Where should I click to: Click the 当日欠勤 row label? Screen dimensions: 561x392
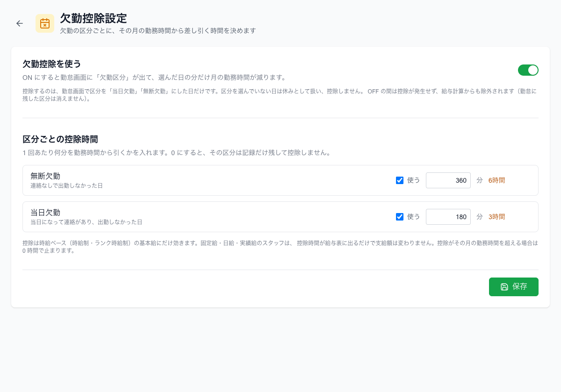coord(45,212)
